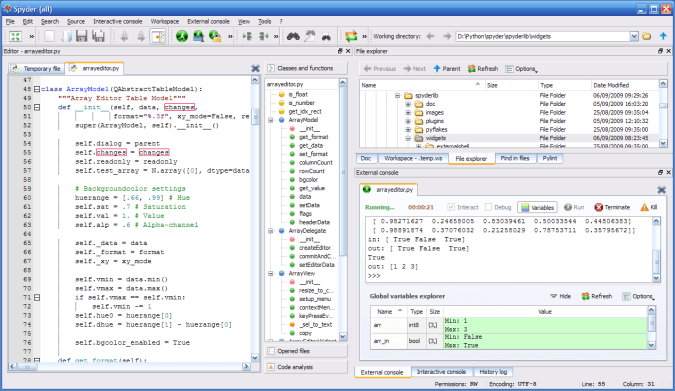
Task: Click the editor vertical scrollbar down arrow
Action: click(x=255, y=358)
